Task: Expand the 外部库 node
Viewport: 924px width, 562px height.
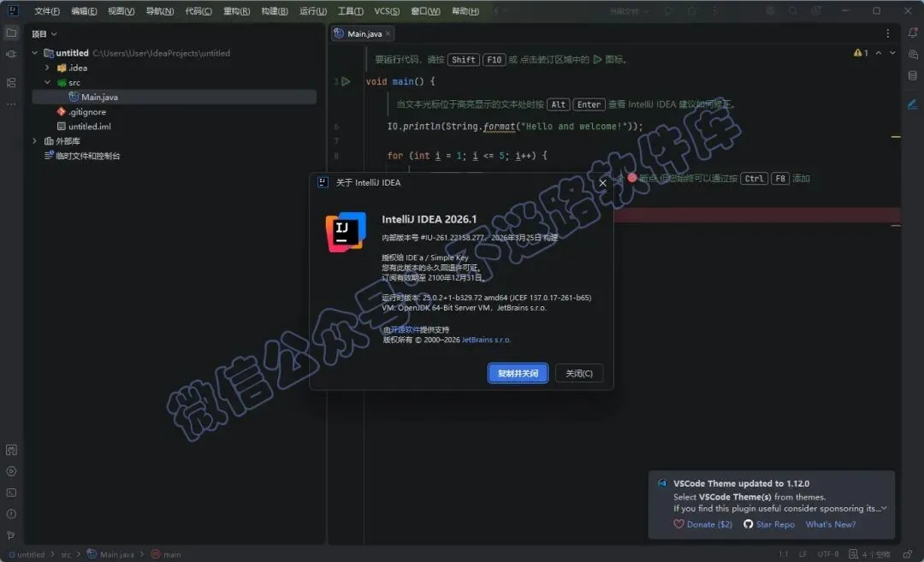Action: coord(35,141)
